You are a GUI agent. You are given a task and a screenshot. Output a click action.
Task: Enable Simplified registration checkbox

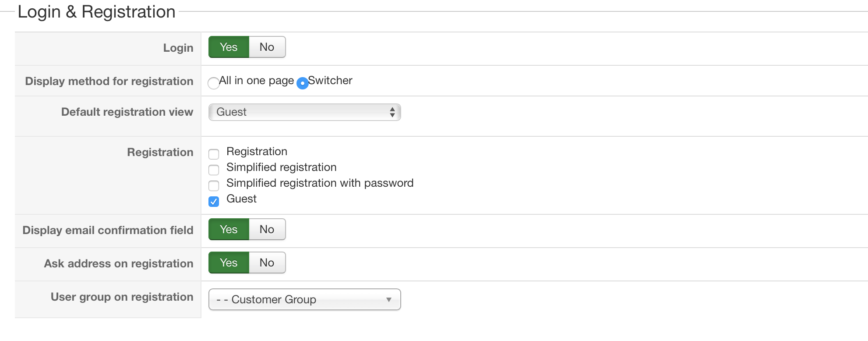(x=214, y=170)
